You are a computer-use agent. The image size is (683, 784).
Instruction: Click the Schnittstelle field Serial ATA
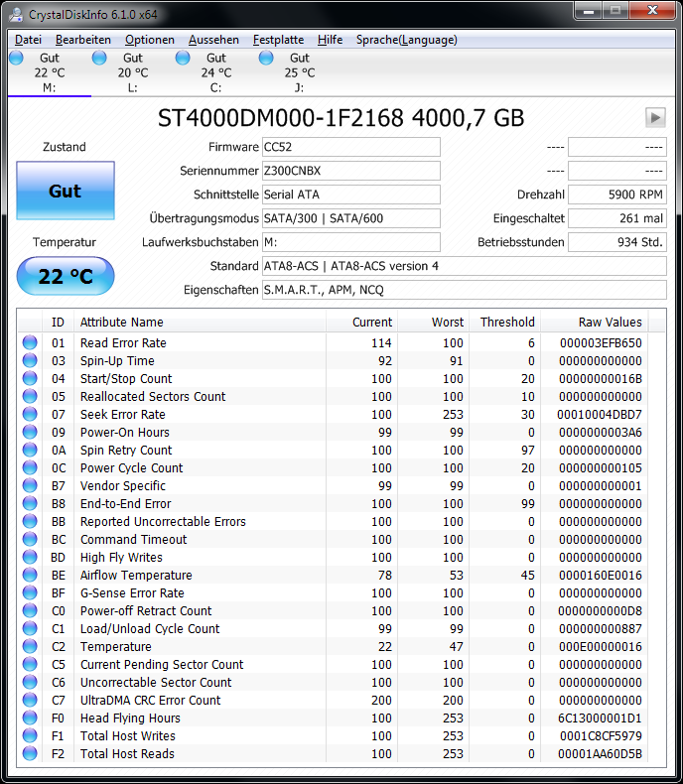(x=351, y=195)
